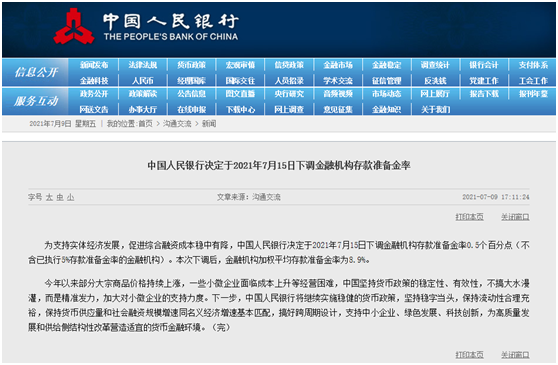The image size is (558, 365).
Task: Go to 报刊年鉴 section
Action: pos(533,94)
